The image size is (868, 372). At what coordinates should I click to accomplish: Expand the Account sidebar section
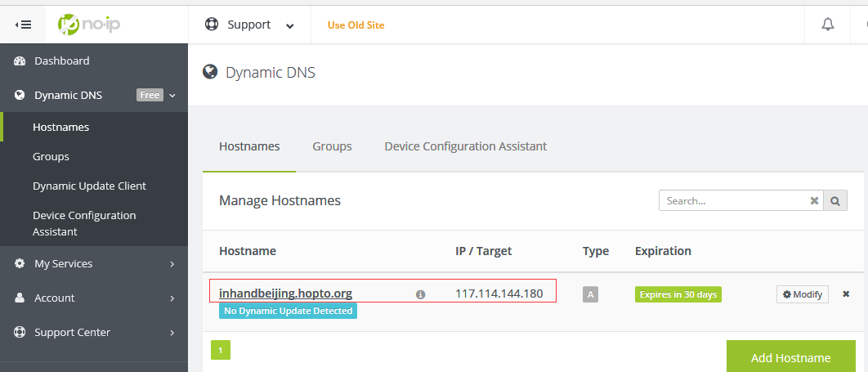[94, 298]
